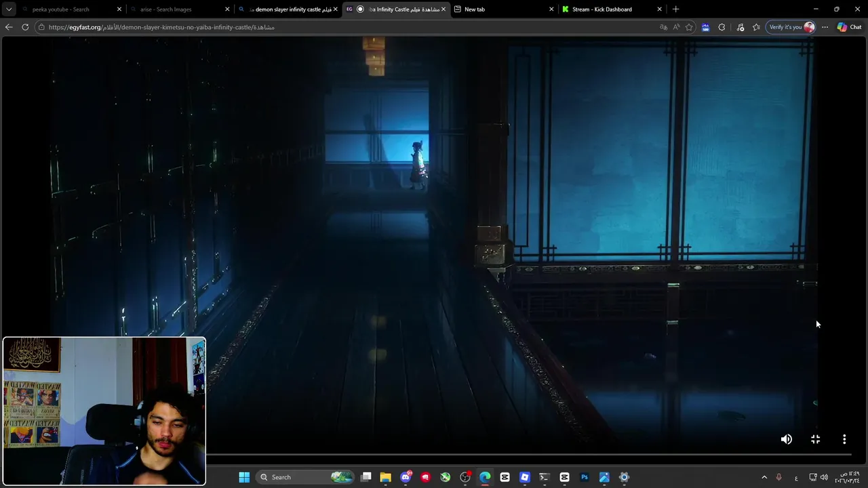The height and width of the screenshot is (488, 868).
Task: Open Photoshop from the taskbar
Action: tap(584, 477)
